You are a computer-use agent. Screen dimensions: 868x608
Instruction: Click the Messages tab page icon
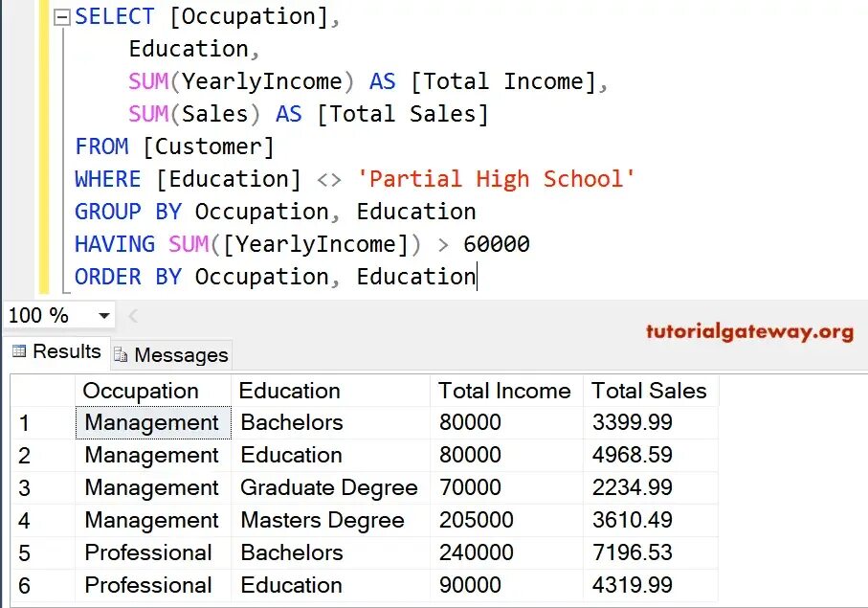click(x=121, y=354)
